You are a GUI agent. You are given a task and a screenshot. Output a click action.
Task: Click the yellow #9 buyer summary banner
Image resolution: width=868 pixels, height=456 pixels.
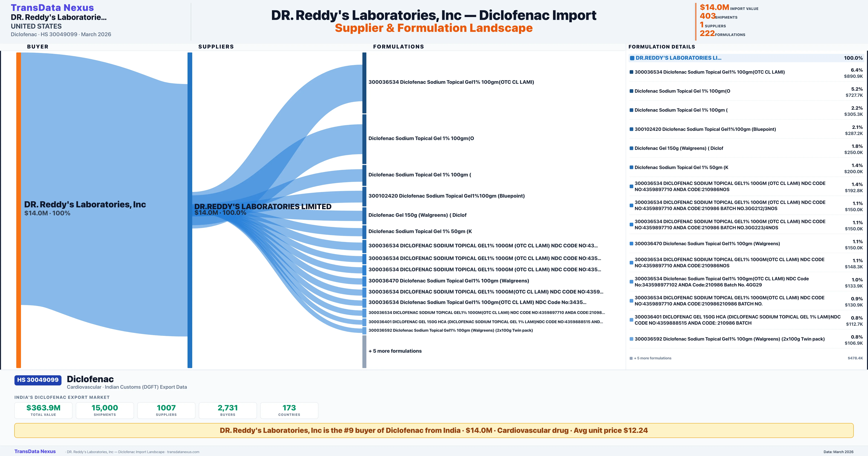[x=434, y=430]
